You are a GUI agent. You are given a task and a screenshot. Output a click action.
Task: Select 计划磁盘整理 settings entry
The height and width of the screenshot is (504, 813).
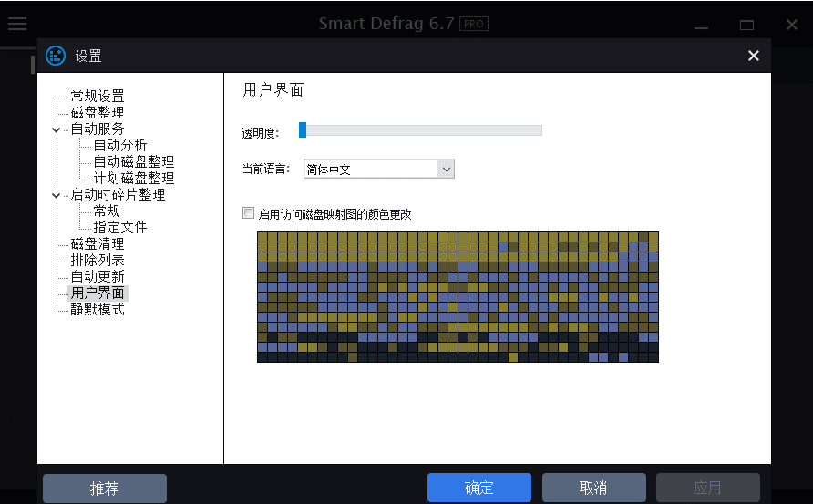pyautogui.click(x=134, y=179)
